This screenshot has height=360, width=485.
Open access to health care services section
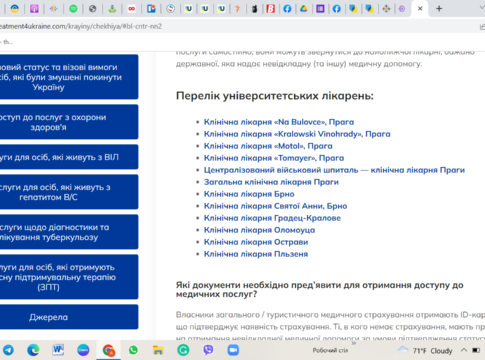69,122
